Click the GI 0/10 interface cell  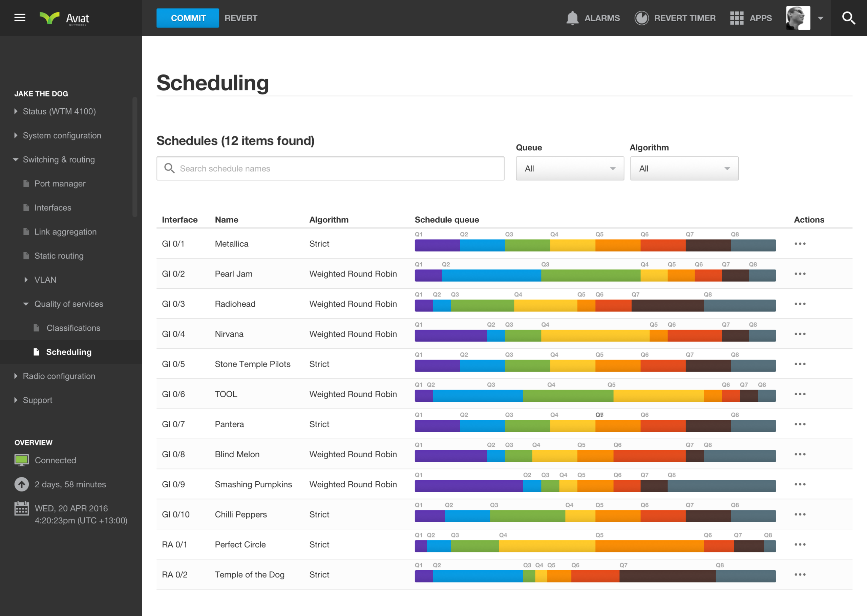176,514
